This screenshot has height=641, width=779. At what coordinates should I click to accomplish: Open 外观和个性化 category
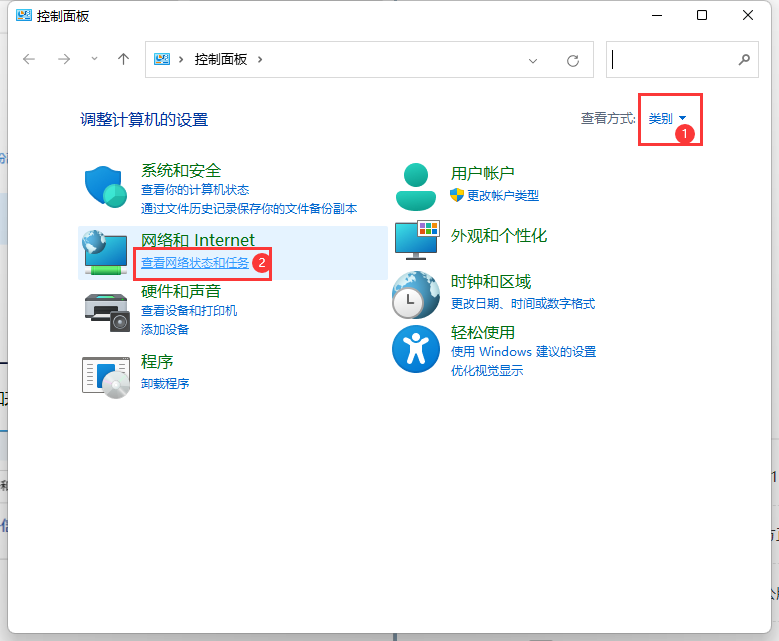coord(499,236)
